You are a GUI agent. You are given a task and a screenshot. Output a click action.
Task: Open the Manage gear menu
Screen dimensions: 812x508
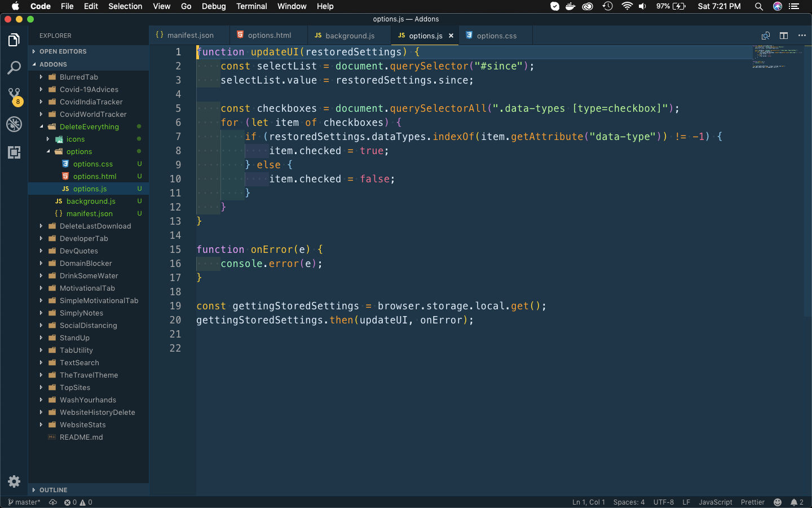tap(14, 481)
